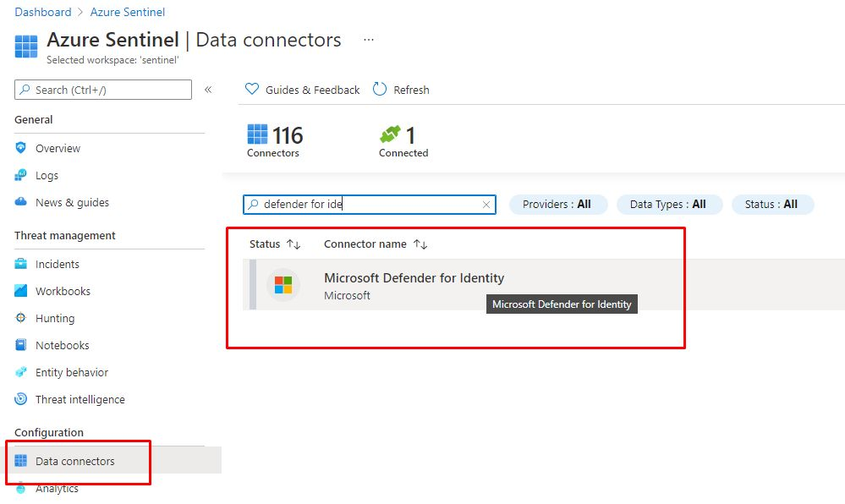Image resolution: width=845 pixels, height=504 pixels.
Task: Click Refresh in the toolbar
Action: 401,90
